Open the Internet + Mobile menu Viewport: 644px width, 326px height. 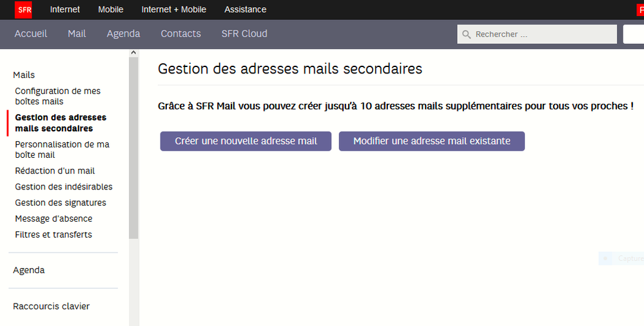click(174, 10)
